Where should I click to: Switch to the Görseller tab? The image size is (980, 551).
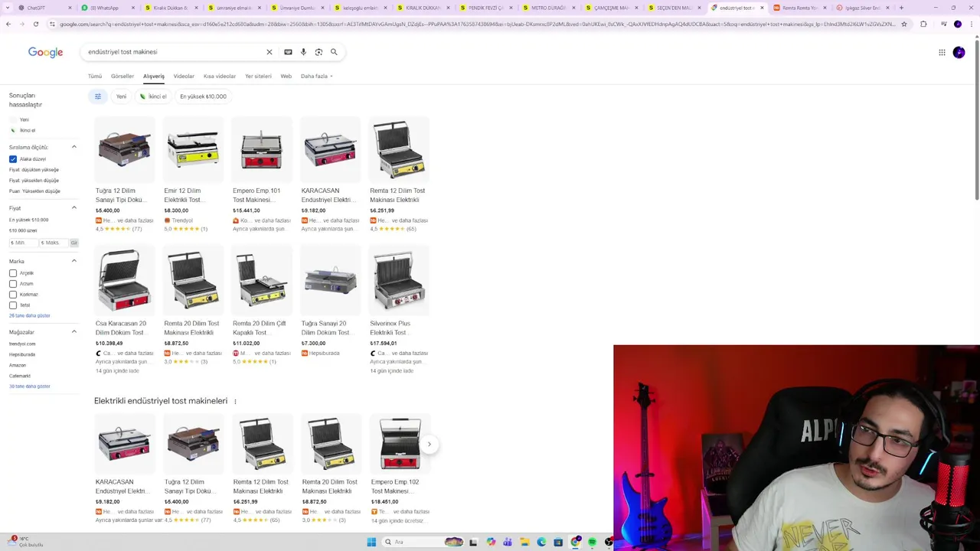click(122, 77)
